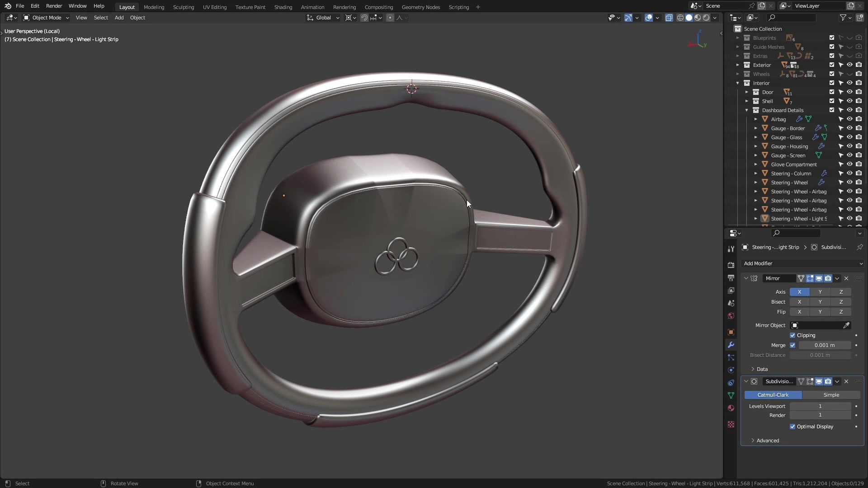Toggle viewport gizmos icon
Viewport: 868px width, 488px height.
click(x=628, y=18)
